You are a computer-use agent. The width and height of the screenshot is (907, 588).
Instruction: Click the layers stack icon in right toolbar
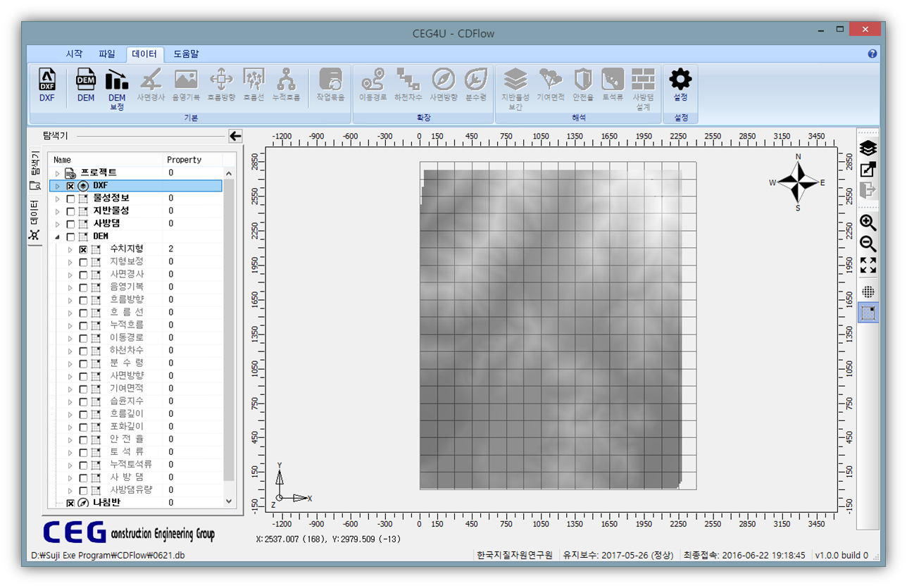(868, 149)
